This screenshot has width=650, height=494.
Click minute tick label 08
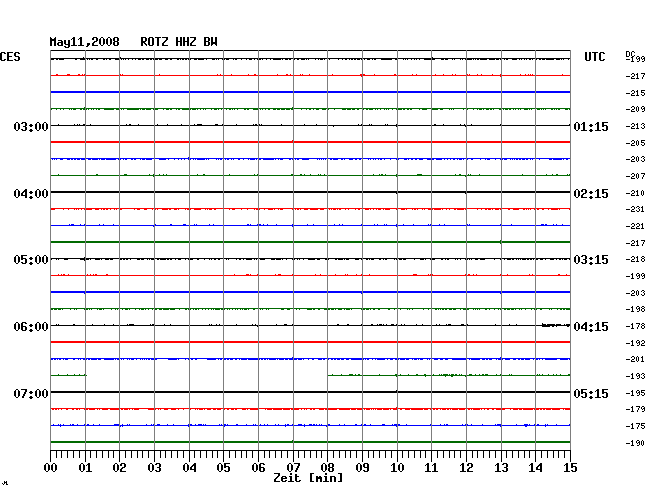[327, 468]
